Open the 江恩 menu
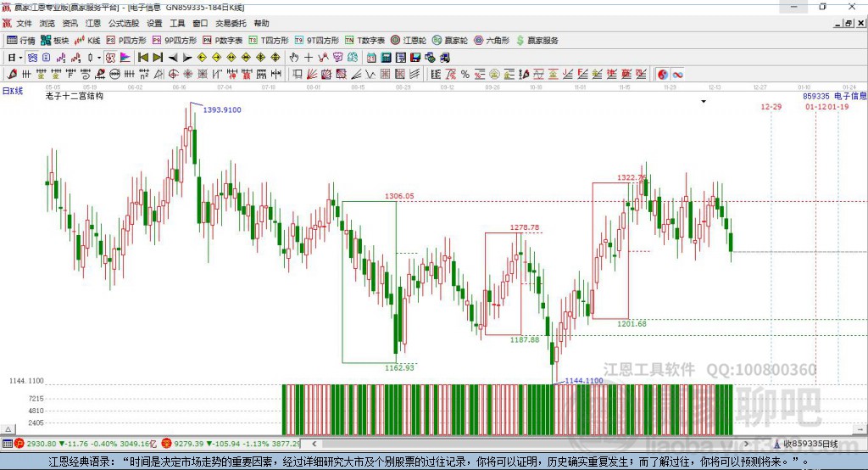This screenshot has width=868, height=470. [x=93, y=23]
